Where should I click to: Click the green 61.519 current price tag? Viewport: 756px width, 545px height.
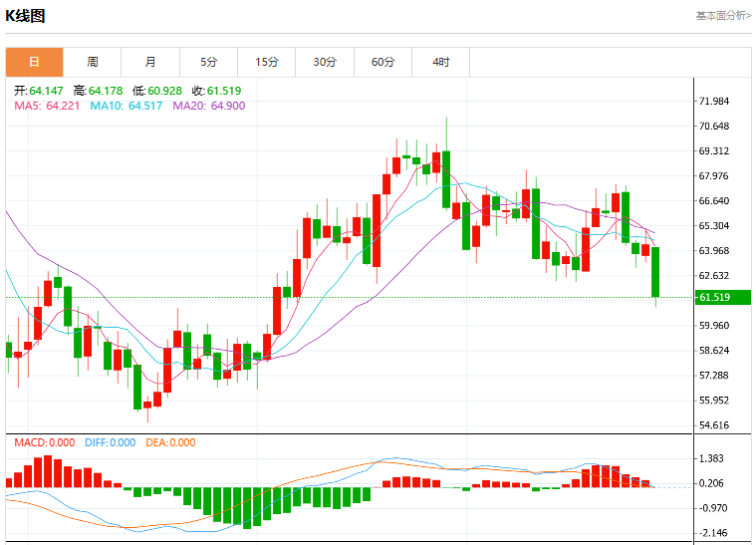pos(722,297)
